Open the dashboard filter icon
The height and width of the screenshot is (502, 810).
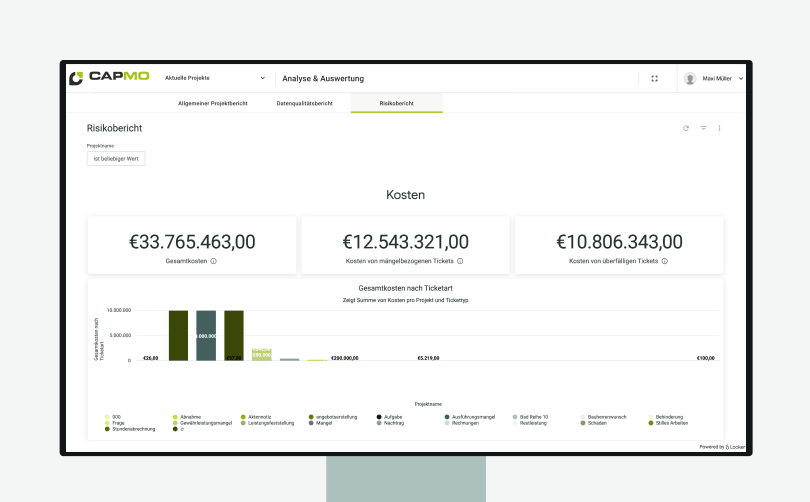coord(704,128)
